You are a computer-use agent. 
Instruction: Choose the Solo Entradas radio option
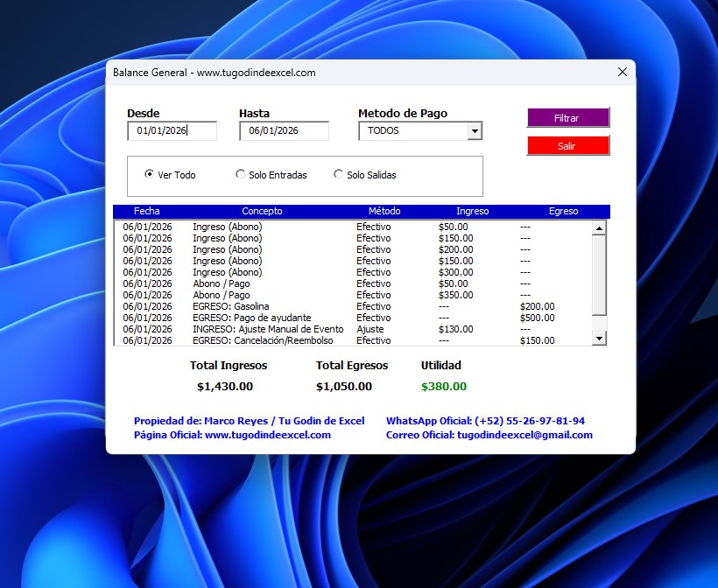241,175
